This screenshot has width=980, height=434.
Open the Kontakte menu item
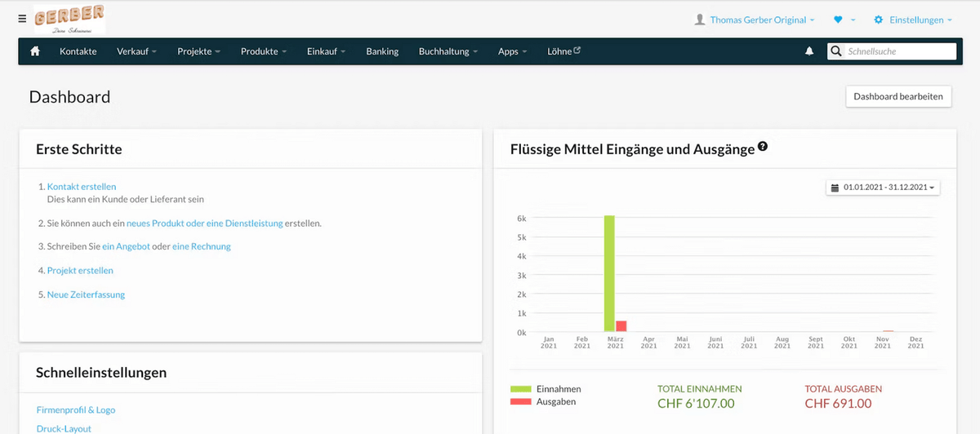pyautogui.click(x=78, y=51)
